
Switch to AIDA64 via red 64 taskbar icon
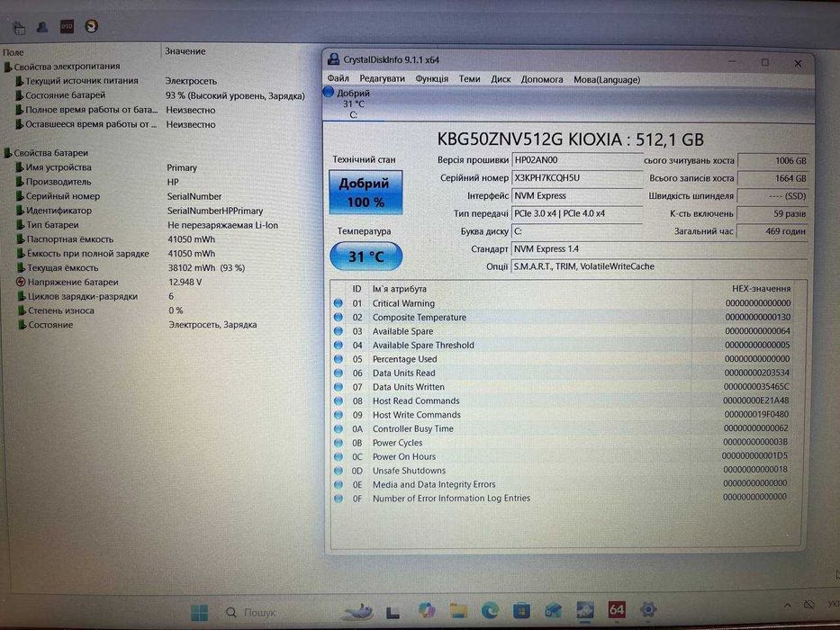pyautogui.click(x=617, y=609)
